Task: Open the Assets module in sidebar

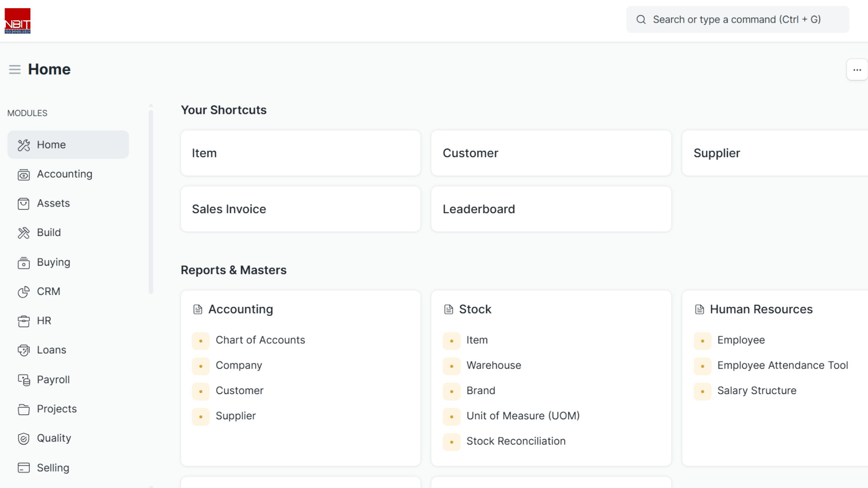Action: coord(53,203)
